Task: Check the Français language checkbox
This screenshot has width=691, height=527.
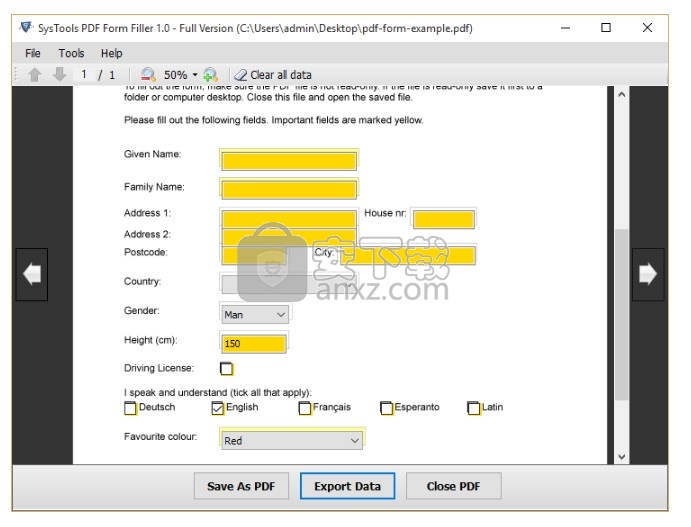Action: (305, 408)
